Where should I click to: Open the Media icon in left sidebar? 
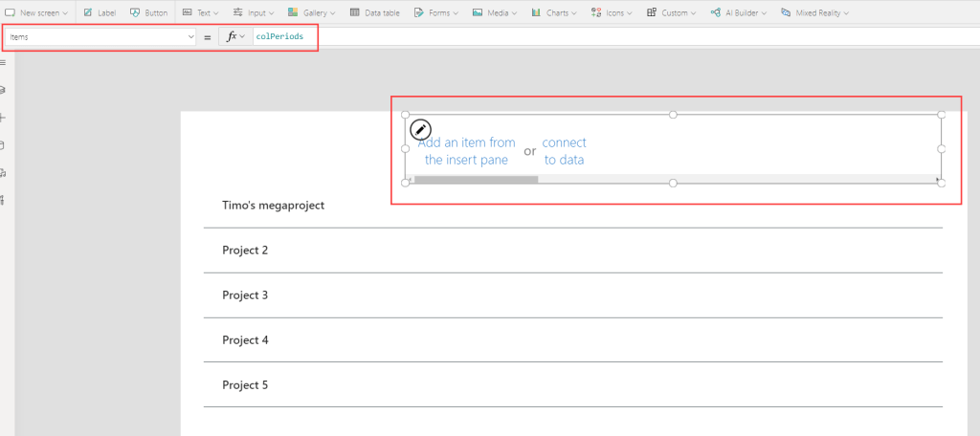[x=3, y=173]
